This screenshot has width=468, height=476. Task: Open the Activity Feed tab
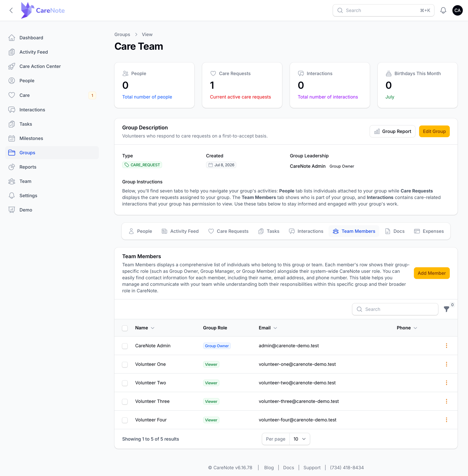pyautogui.click(x=180, y=231)
